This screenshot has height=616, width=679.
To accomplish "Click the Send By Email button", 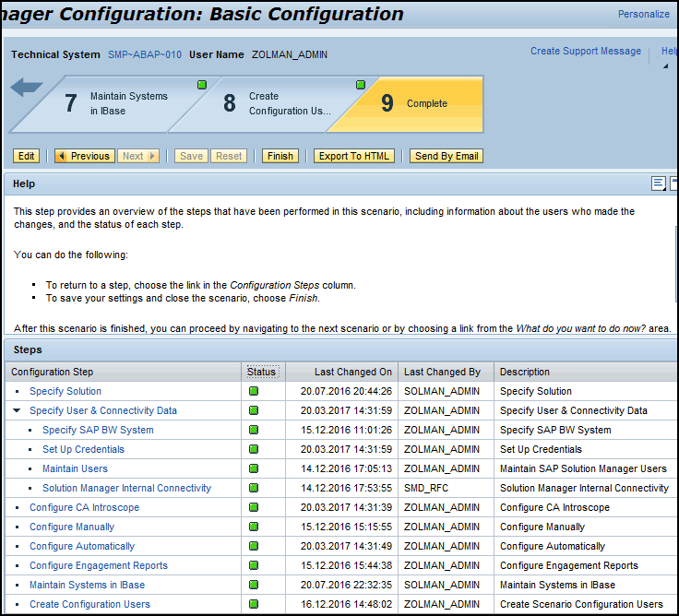I will pos(447,156).
